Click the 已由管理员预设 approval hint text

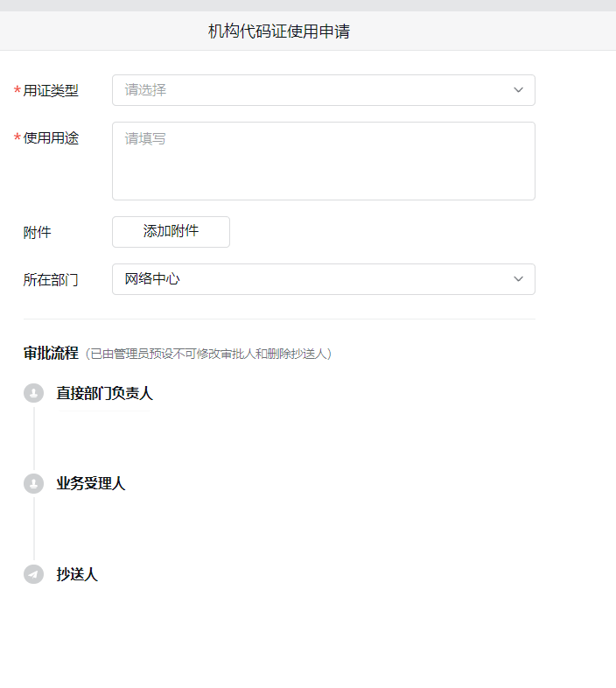click(208, 354)
